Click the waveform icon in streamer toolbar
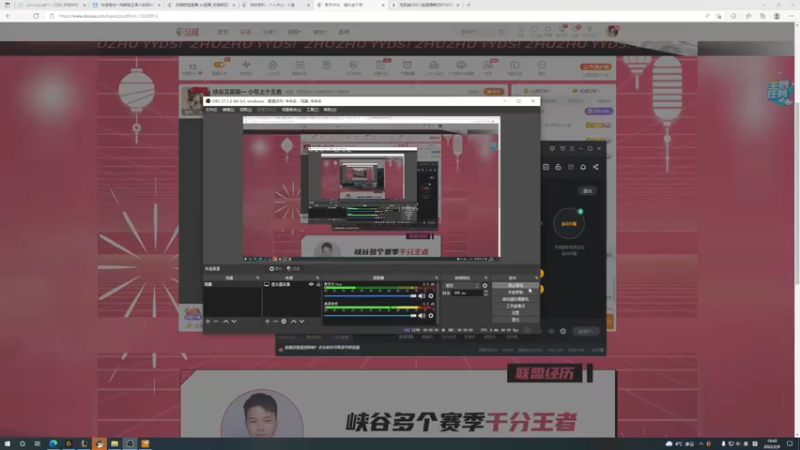Image resolution: width=800 pixels, height=450 pixels. (x=246, y=67)
